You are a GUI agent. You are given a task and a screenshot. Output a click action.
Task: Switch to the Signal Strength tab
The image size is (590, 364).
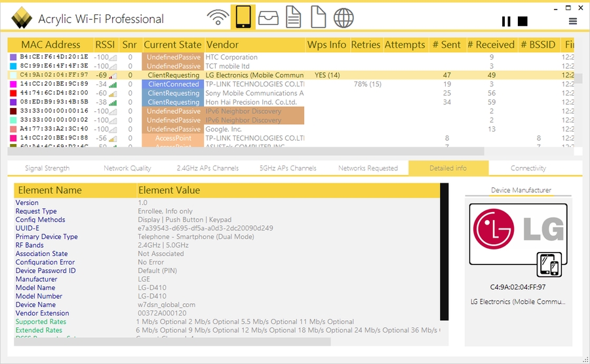click(47, 168)
